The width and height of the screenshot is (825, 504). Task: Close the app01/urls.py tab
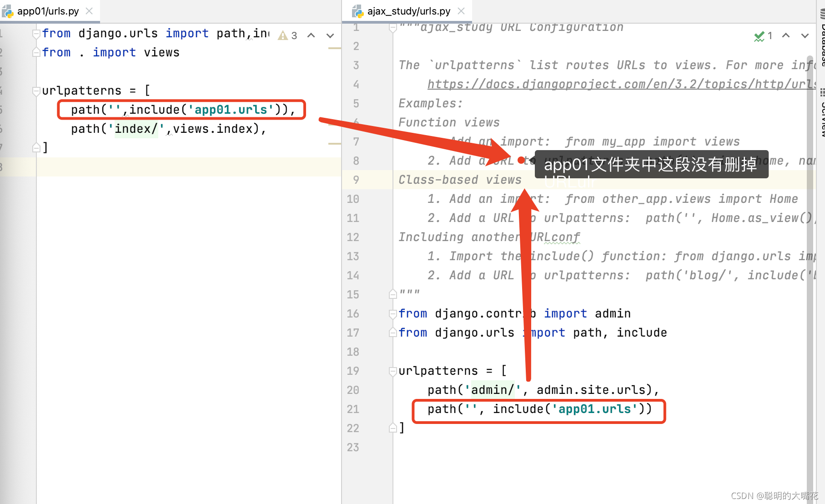[89, 11]
